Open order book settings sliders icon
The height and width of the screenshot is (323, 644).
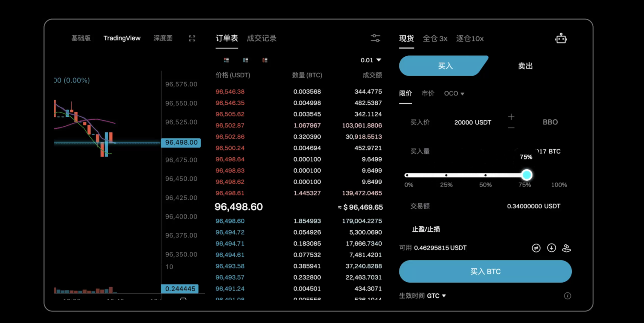376,38
